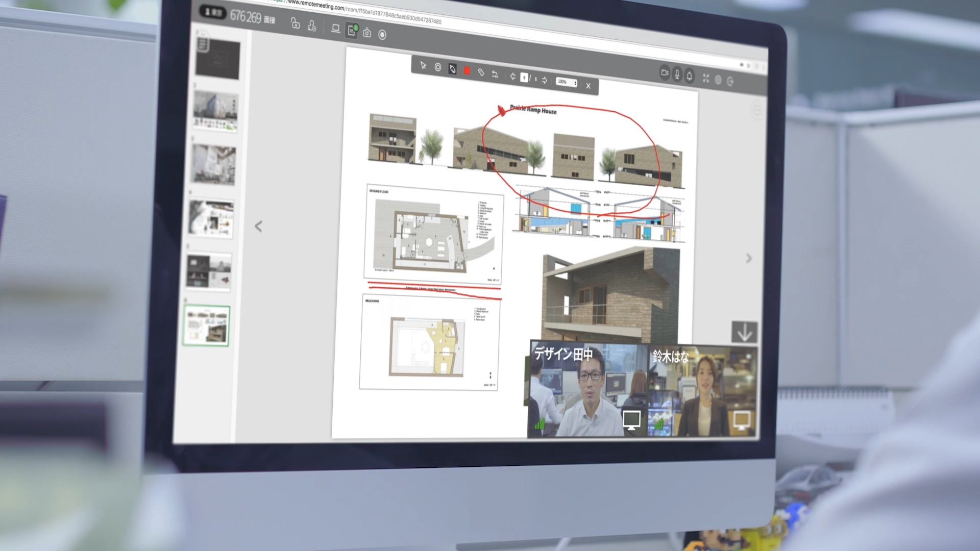This screenshot has width=980, height=551.
Task: Click the left chevron beside document
Action: [x=258, y=226]
